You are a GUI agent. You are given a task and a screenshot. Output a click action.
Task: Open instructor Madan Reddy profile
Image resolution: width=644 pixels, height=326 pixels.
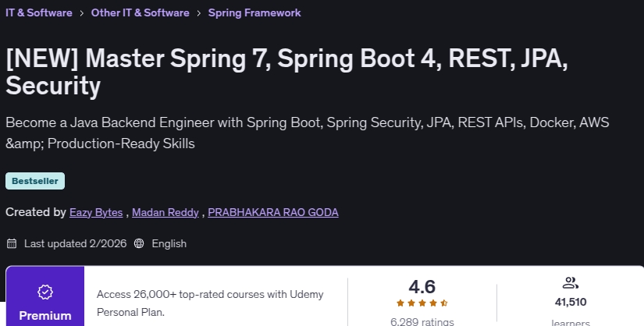click(x=165, y=212)
